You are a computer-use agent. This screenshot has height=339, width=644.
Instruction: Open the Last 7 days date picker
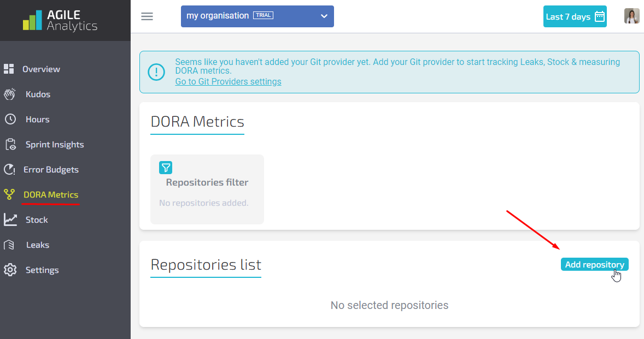click(575, 16)
